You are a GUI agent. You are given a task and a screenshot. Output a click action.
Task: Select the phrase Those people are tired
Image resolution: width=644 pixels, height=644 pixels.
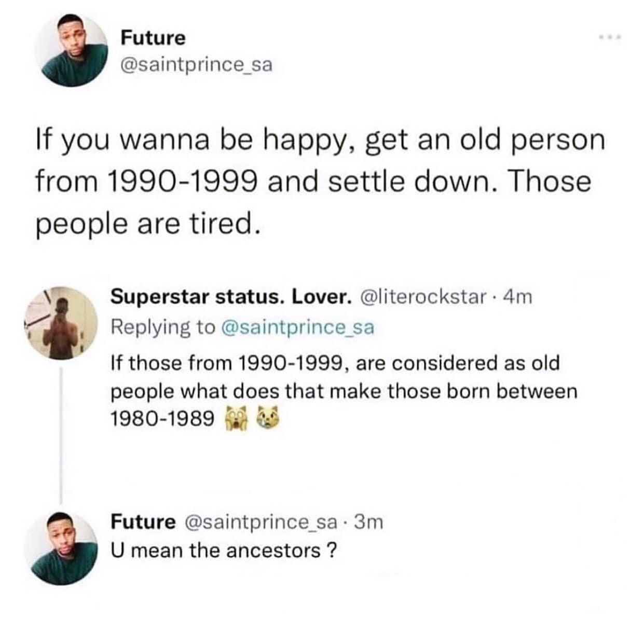click(x=148, y=223)
